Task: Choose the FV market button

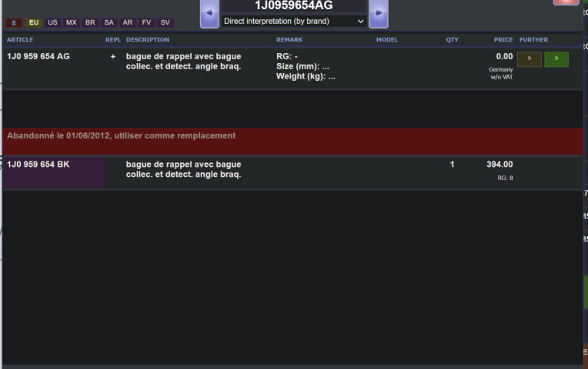Action: (146, 23)
